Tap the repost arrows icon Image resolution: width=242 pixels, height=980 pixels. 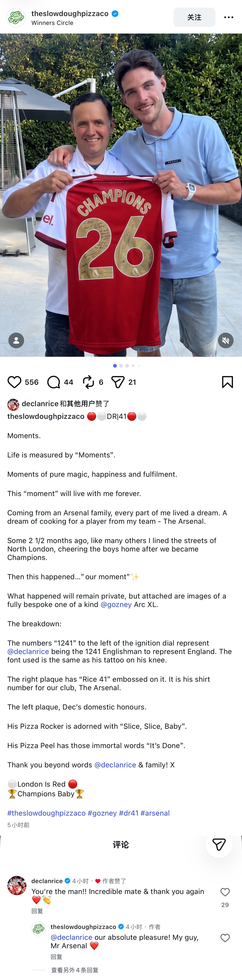(x=88, y=382)
